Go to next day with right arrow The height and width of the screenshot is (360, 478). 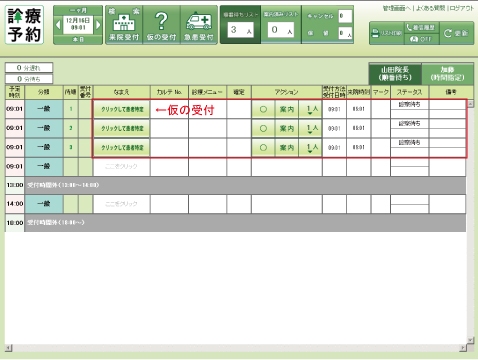point(98,25)
